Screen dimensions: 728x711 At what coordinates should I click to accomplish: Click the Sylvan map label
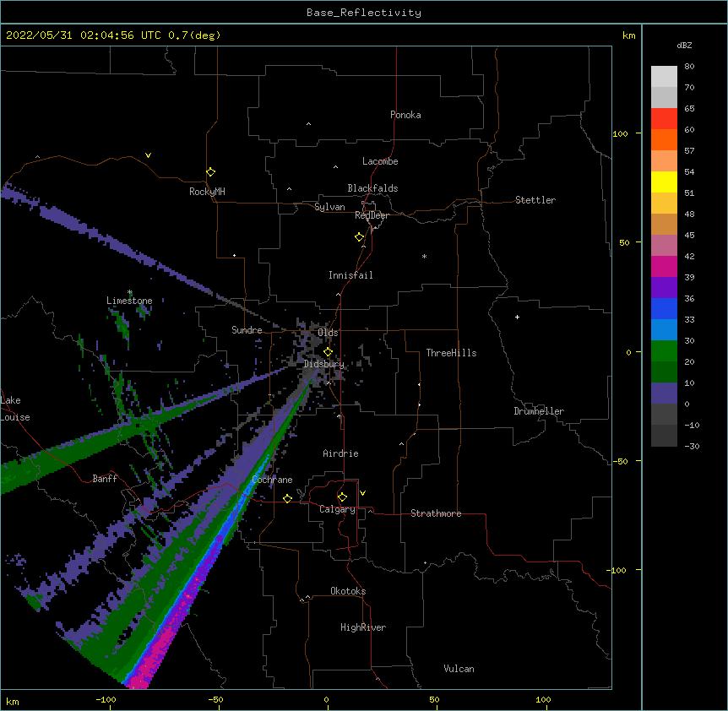(329, 207)
